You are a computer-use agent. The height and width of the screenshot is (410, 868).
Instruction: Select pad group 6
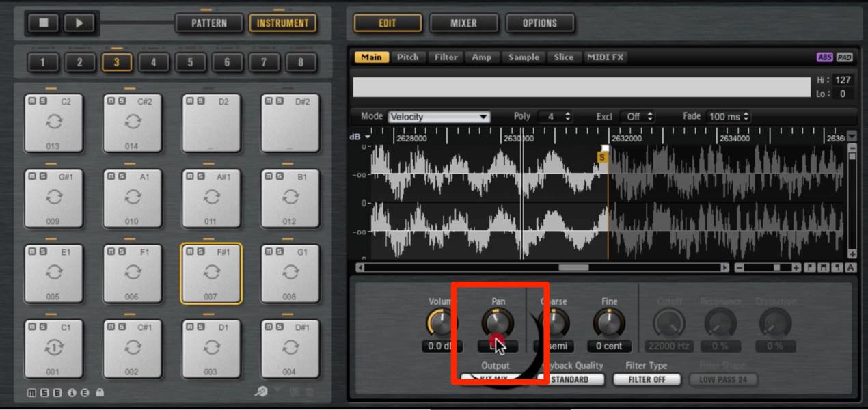tap(227, 63)
